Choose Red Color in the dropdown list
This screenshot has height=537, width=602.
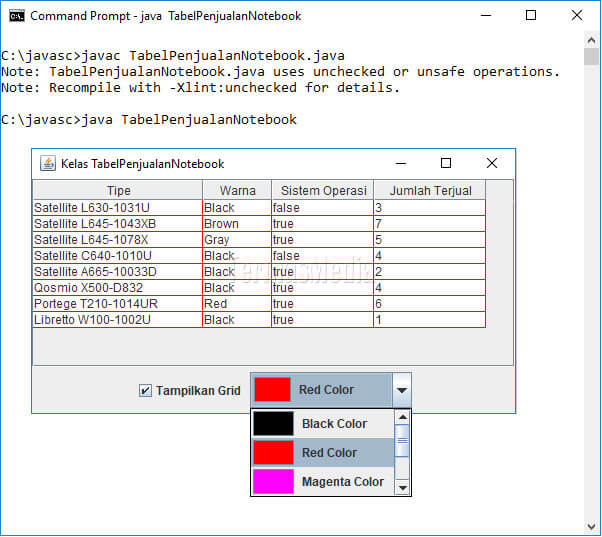(x=323, y=453)
